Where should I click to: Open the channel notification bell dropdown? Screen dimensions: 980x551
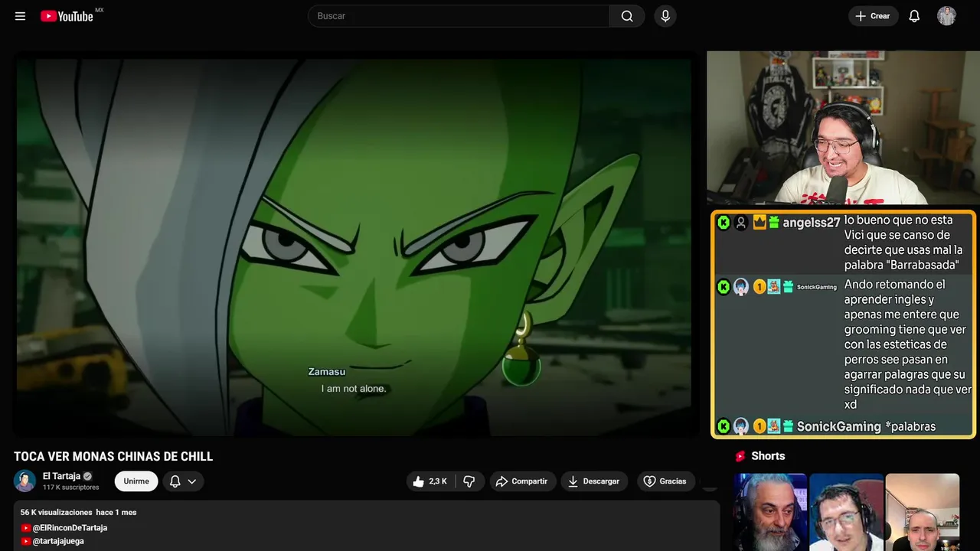point(183,481)
